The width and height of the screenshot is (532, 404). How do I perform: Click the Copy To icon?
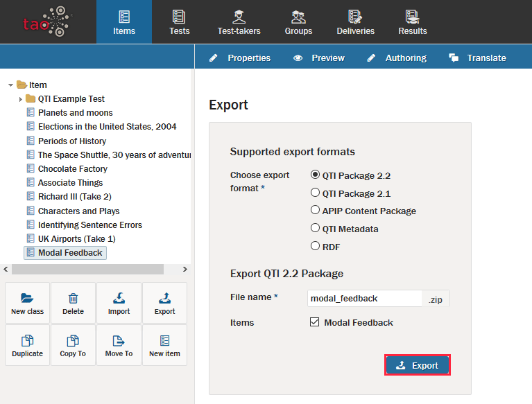point(73,341)
